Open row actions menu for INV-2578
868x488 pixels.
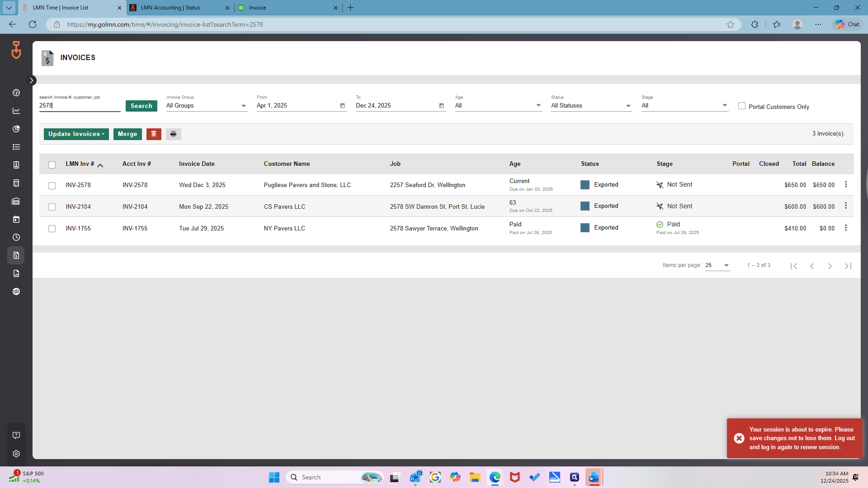tap(846, 184)
